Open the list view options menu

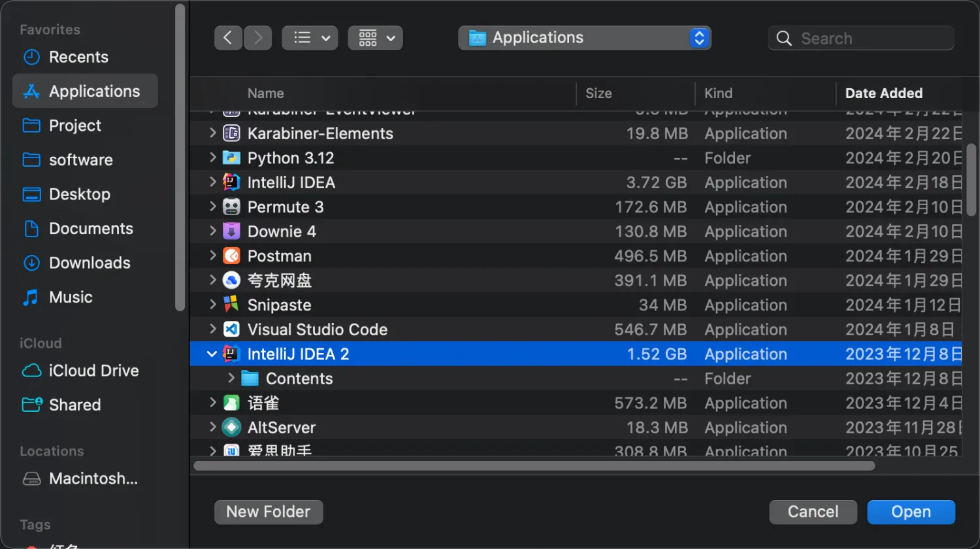point(310,38)
